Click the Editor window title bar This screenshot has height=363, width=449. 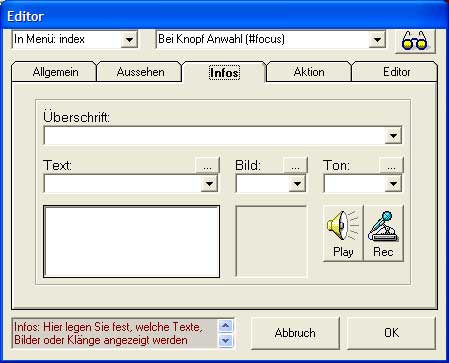224,16
